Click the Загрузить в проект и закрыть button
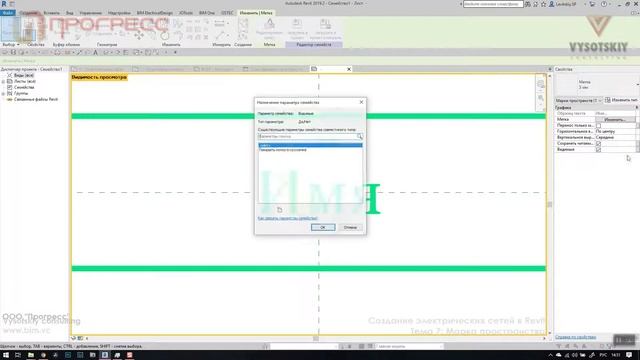The height and width of the screenshot is (360, 640). click(x=325, y=29)
